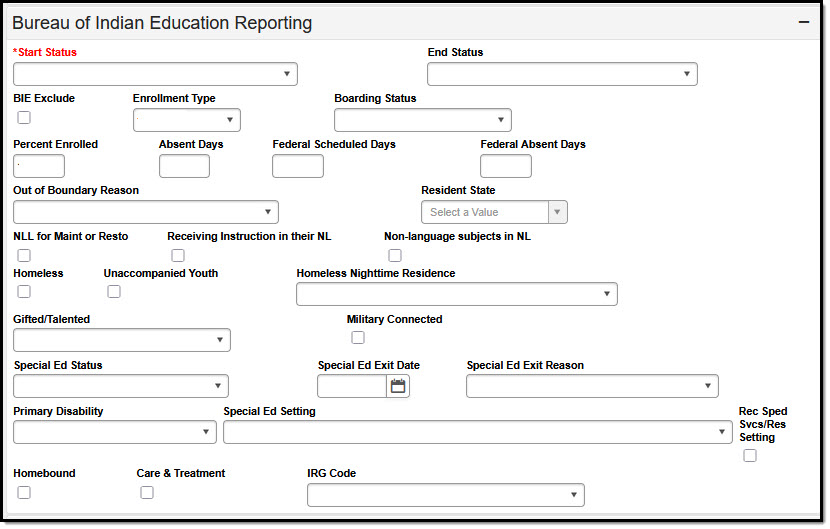Toggle Non-language subjects in NL checkbox

[395, 255]
